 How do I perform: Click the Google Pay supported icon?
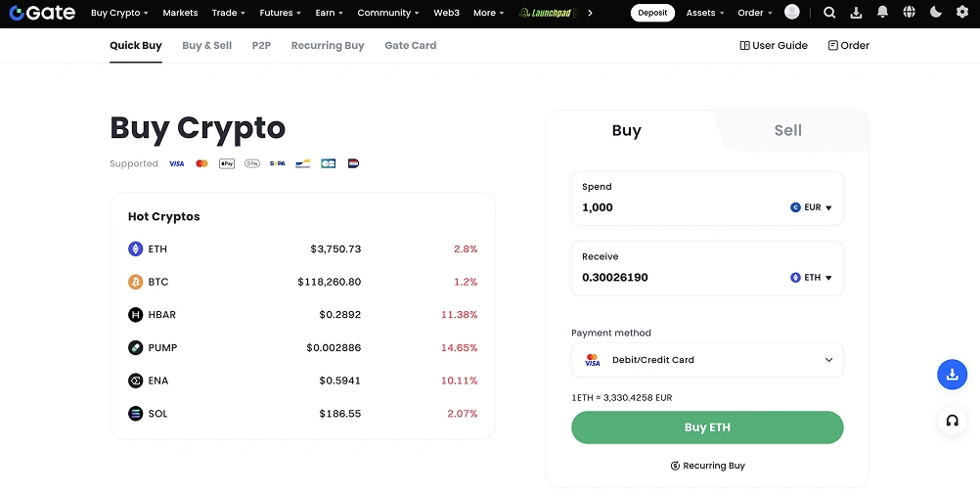coord(252,163)
